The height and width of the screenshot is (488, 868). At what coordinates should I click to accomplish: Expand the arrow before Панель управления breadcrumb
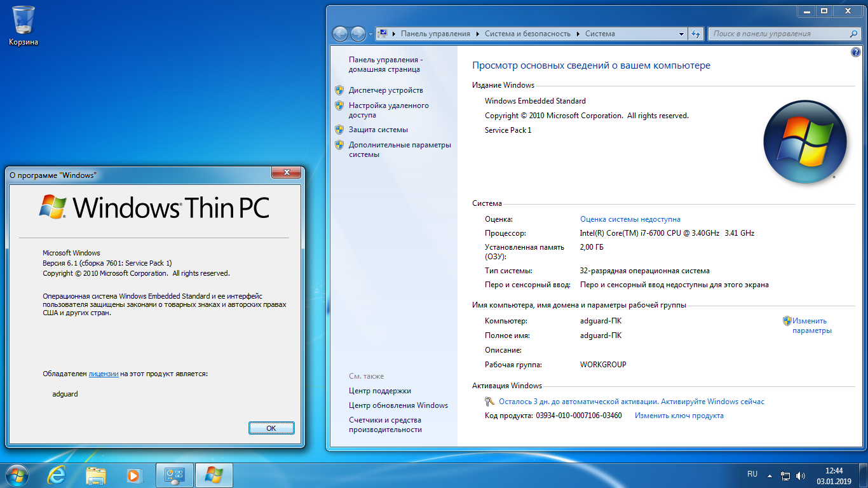point(394,34)
